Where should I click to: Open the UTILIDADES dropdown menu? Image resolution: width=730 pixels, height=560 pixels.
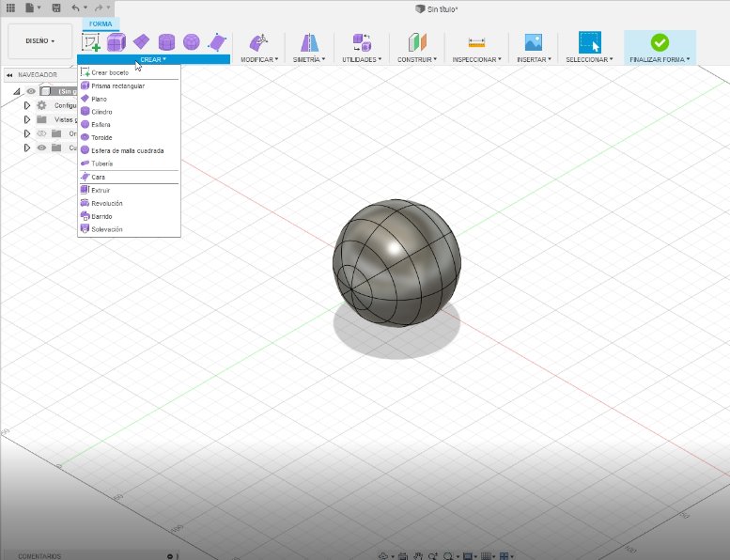tap(362, 59)
